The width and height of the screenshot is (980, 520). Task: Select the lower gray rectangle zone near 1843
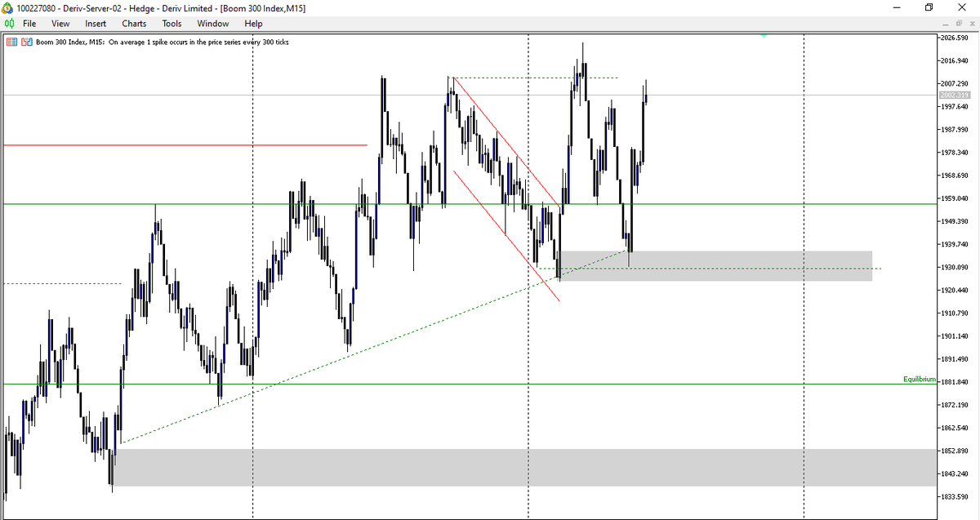pos(523,468)
